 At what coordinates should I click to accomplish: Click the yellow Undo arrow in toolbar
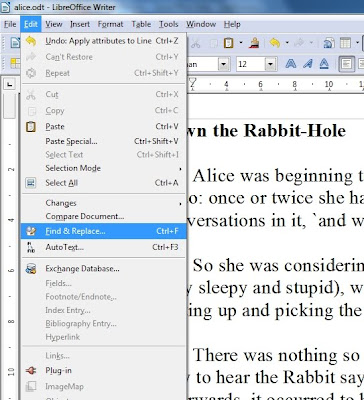click(275, 43)
